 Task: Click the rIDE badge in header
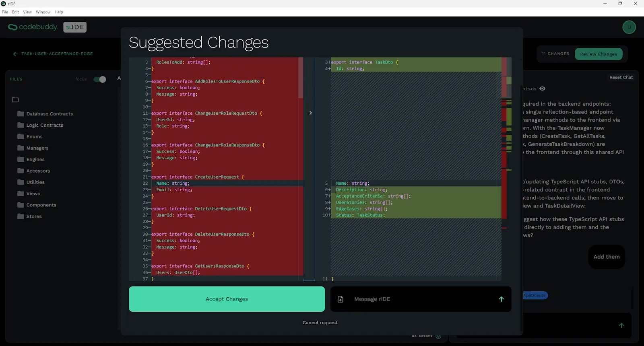(x=75, y=27)
